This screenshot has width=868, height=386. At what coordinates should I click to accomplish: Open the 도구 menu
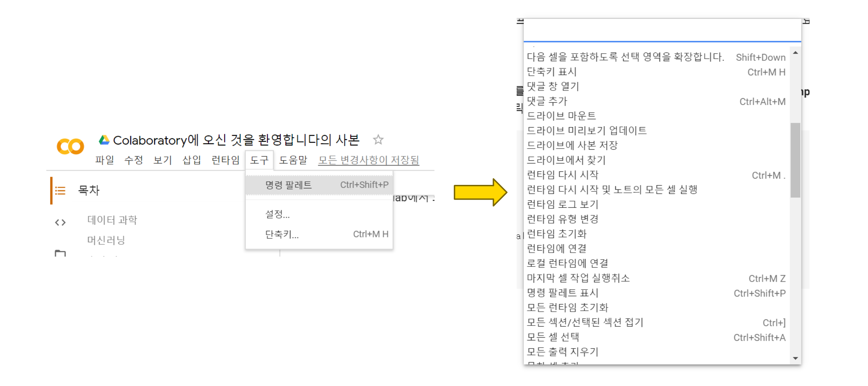tap(259, 160)
